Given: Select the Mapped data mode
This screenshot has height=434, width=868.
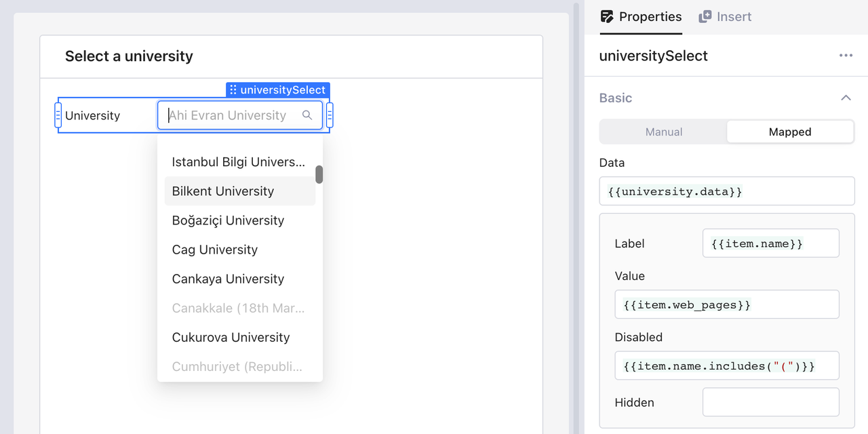Looking at the screenshot, I should pos(789,132).
